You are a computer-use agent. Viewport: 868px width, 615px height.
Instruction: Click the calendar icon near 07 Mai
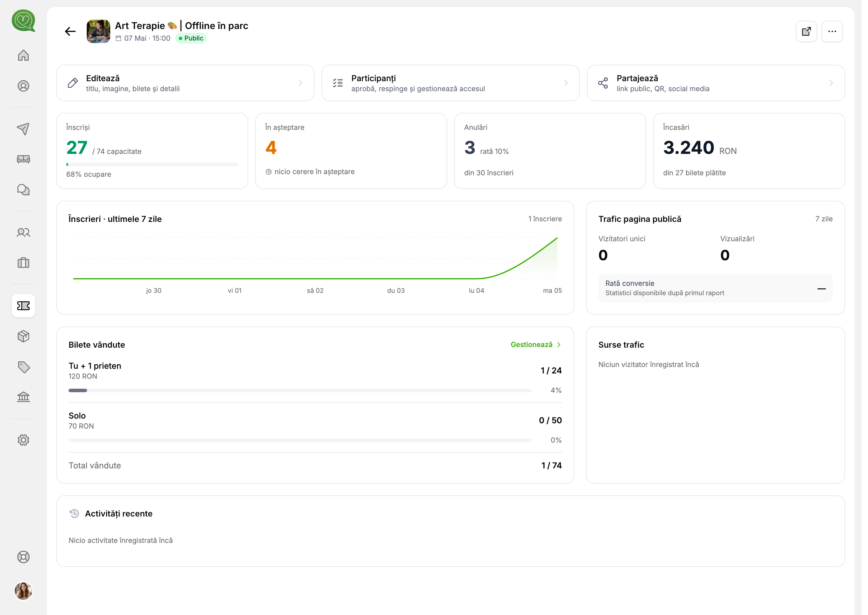(118, 38)
